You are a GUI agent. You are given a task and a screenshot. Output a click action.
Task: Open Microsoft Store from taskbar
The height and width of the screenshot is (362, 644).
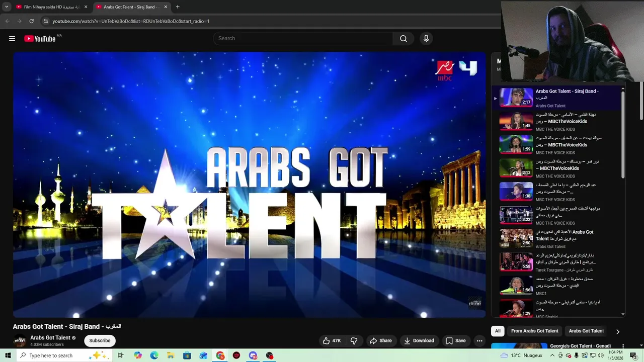pyautogui.click(x=187, y=355)
